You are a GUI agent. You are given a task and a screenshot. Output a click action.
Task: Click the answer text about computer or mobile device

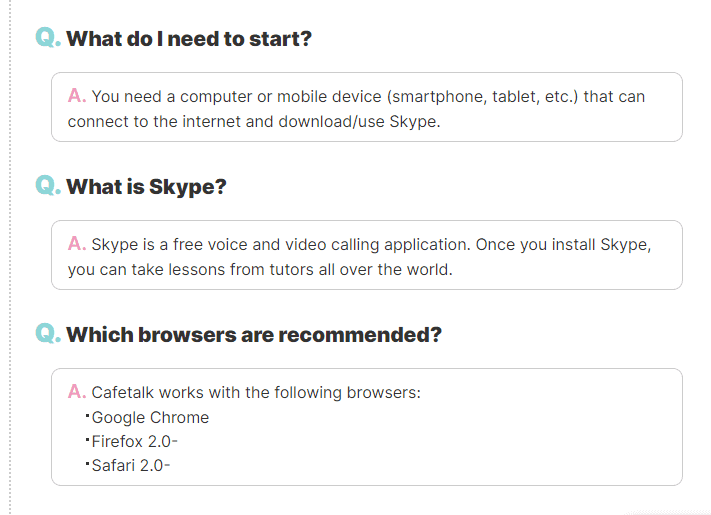(368, 97)
